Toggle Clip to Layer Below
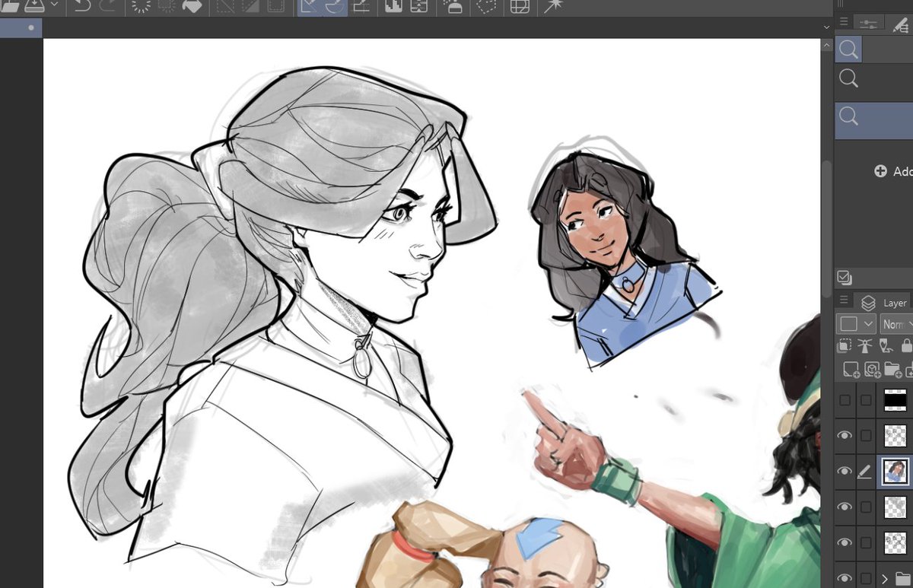Viewport: 913px width, 588px height. (844, 346)
